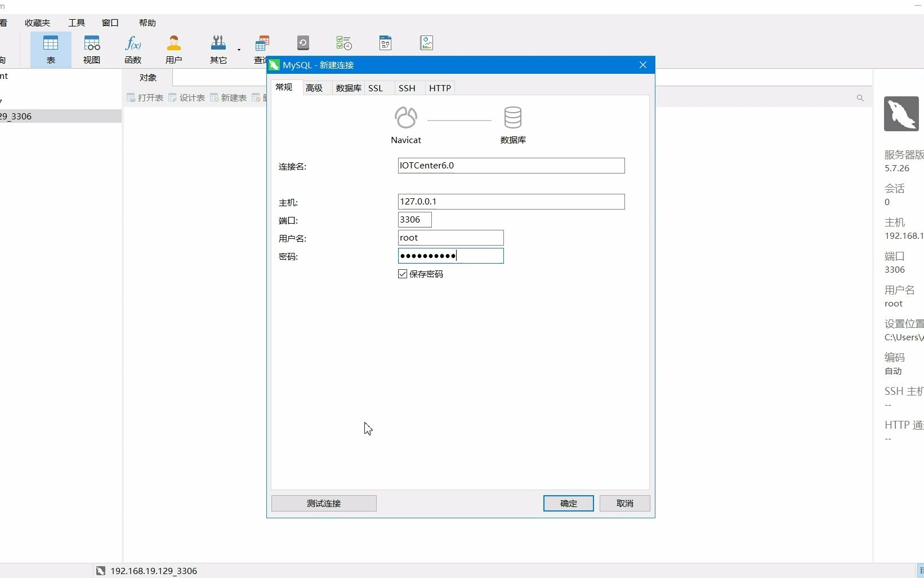Viewport: 924px width, 578px height.
Task: Select the _3306 connection in the tree
Action: (61, 116)
